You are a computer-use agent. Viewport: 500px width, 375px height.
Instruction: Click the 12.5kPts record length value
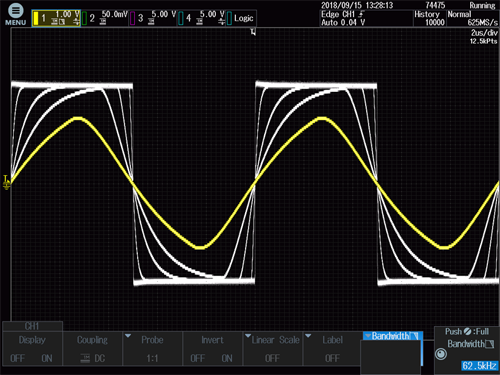pyautogui.click(x=484, y=41)
